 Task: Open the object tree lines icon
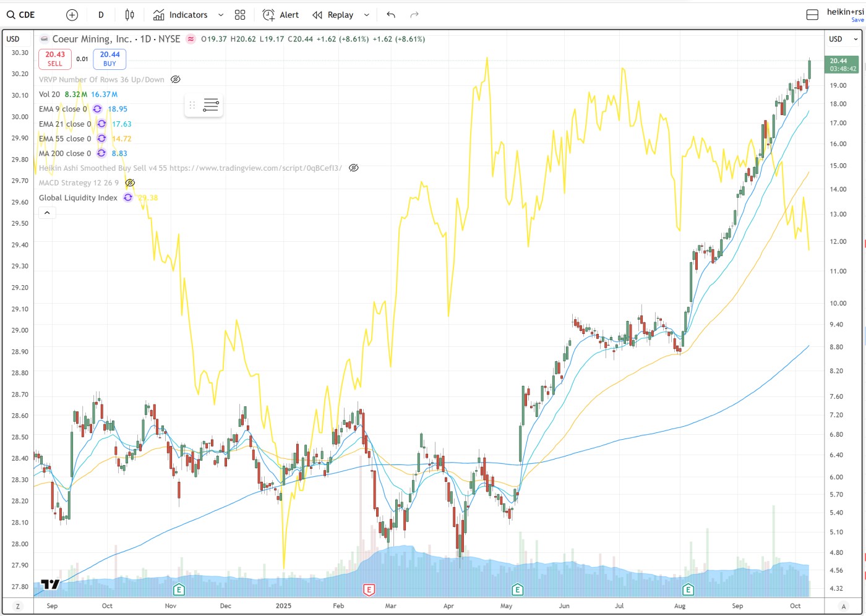point(211,105)
